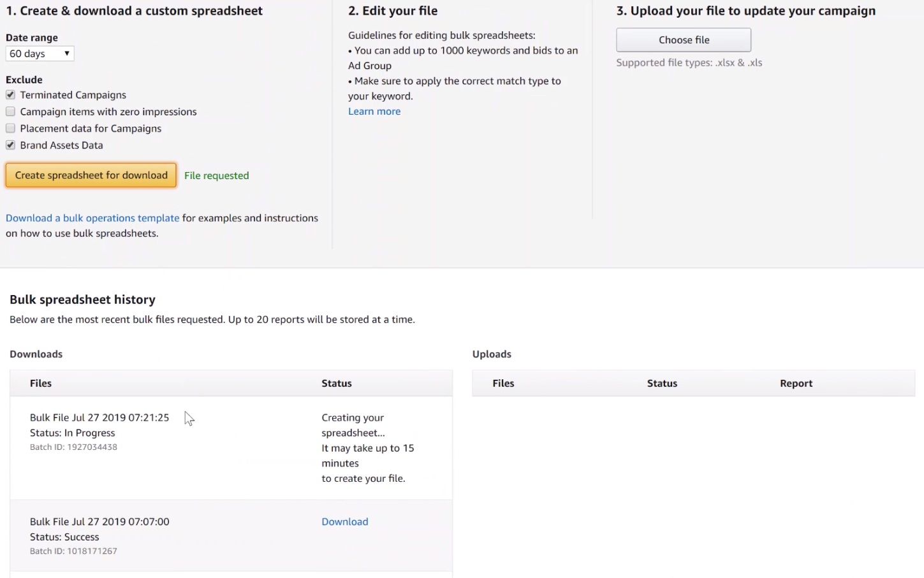
Task: Click '2. Edit your file' heading
Action: pyautogui.click(x=393, y=11)
